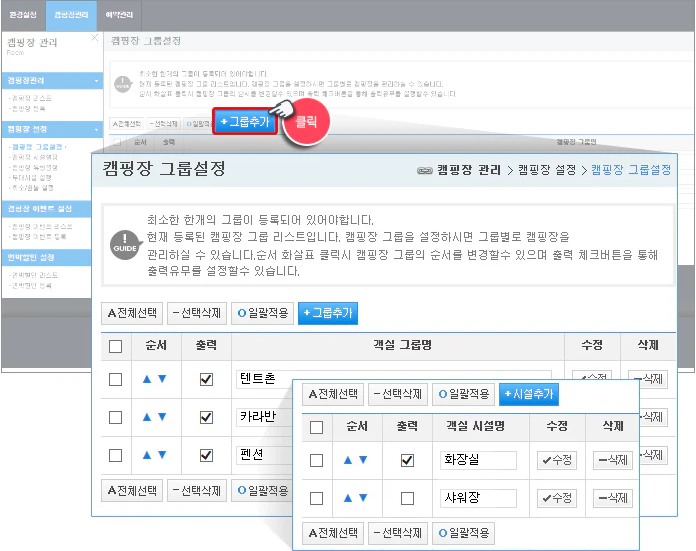Focus the 카라반 group name field
The width and height of the screenshot is (696, 551).
264,417
